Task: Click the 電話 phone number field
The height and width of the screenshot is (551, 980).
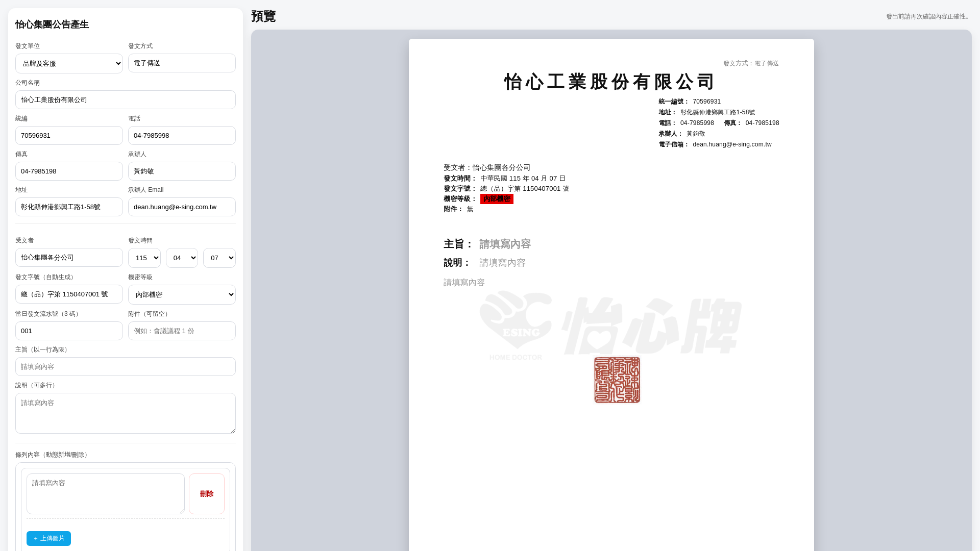Action: [x=182, y=136]
